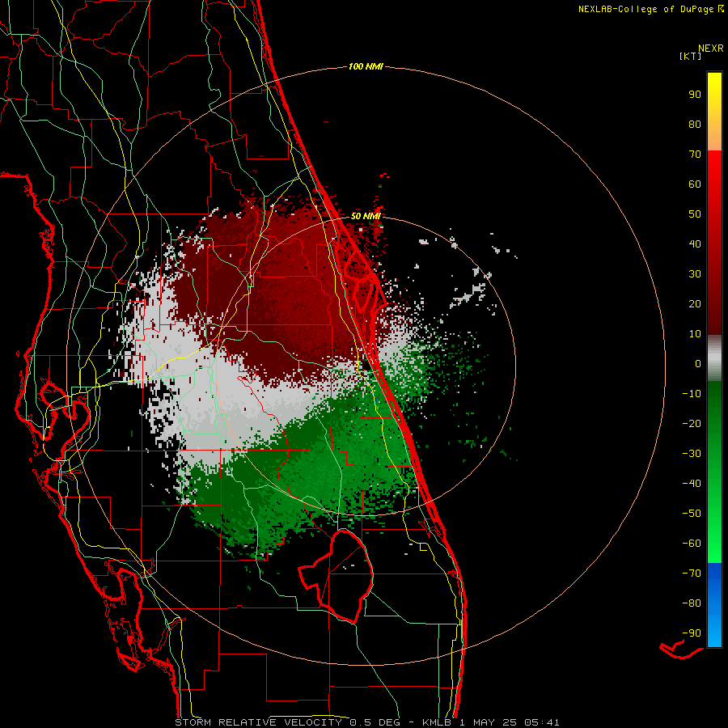Click the 50 value on the velocity scale
The width and height of the screenshot is (728, 728).
[695, 214]
